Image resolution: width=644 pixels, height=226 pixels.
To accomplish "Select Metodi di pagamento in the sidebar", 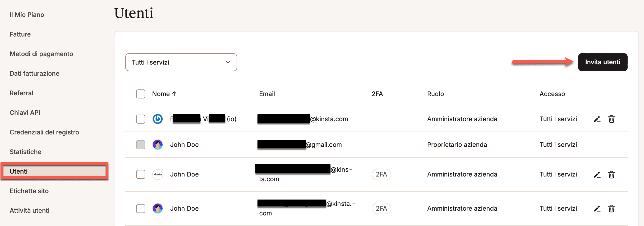I will tap(41, 54).
